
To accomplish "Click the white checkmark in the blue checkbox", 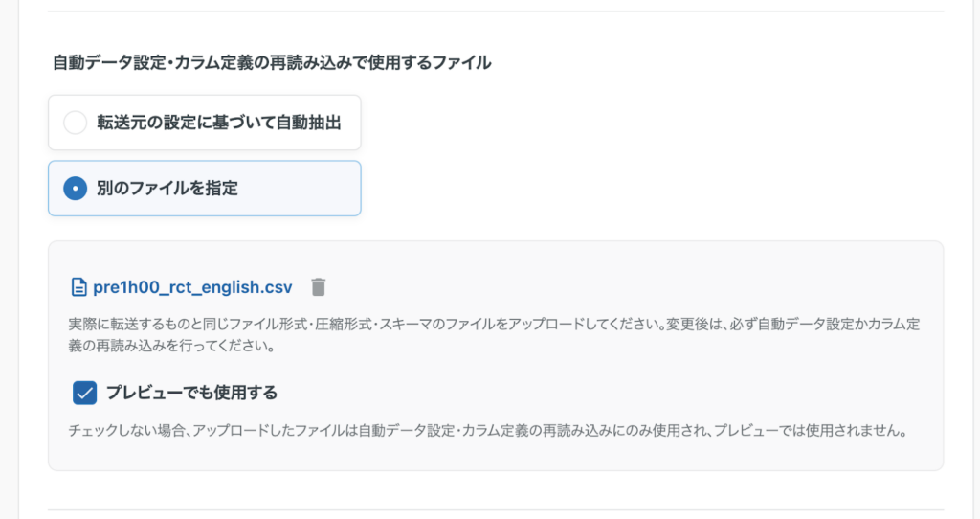I will pos(85,393).
